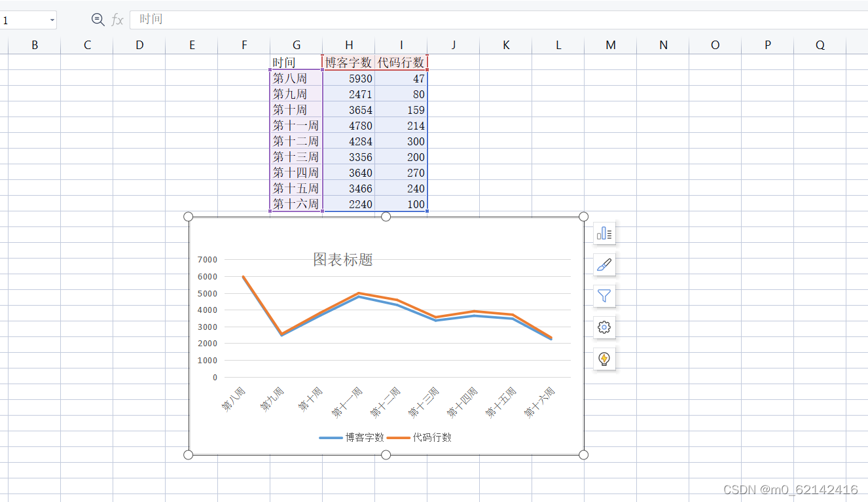Click the cell containing 5930
This screenshot has width=868, height=502.
point(349,78)
